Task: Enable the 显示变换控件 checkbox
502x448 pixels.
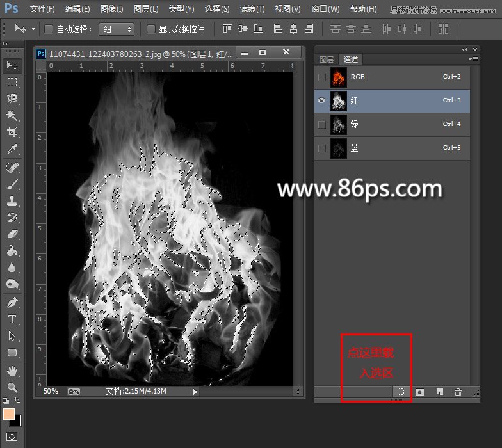Action: click(151, 29)
